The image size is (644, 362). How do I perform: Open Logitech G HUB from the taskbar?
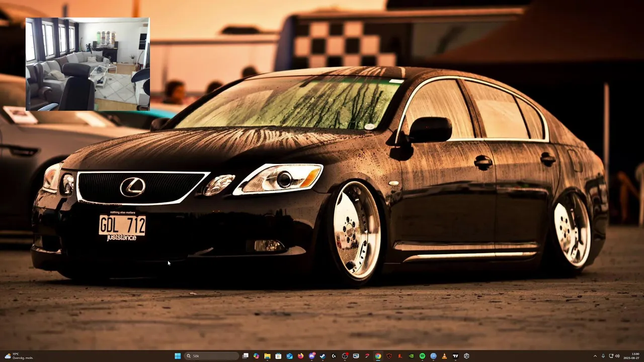pos(334,356)
